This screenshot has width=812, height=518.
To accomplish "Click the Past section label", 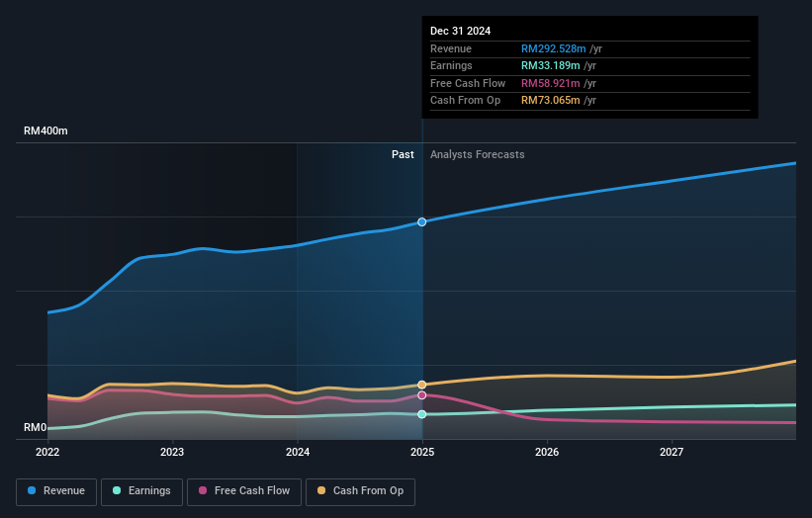I will [403, 154].
